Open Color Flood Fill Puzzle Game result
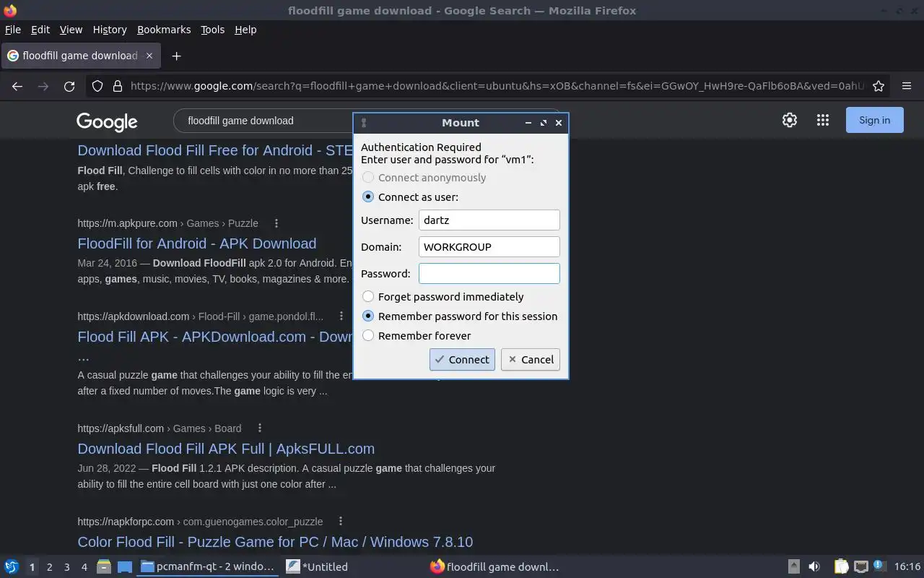 (275, 542)
